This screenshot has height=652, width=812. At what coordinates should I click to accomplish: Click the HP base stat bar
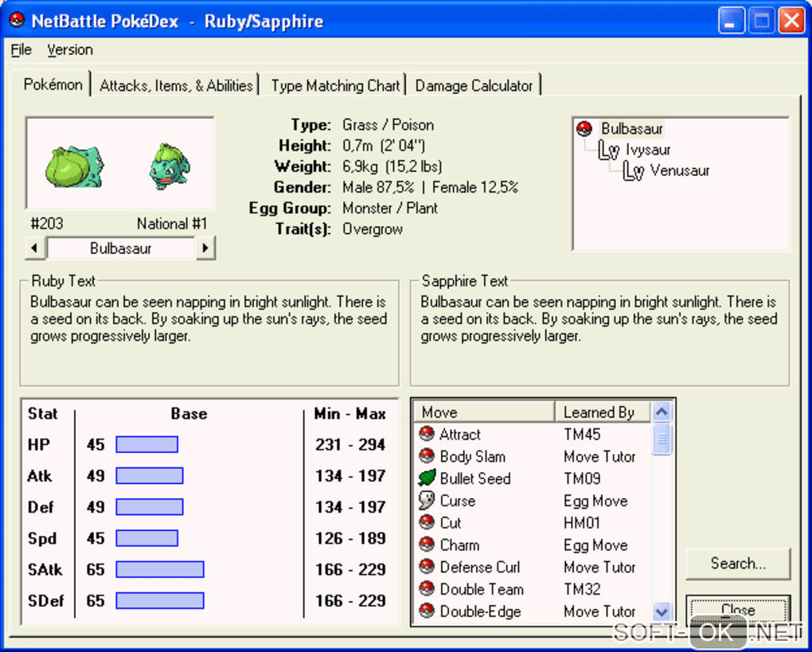click(x=147, y=444)
